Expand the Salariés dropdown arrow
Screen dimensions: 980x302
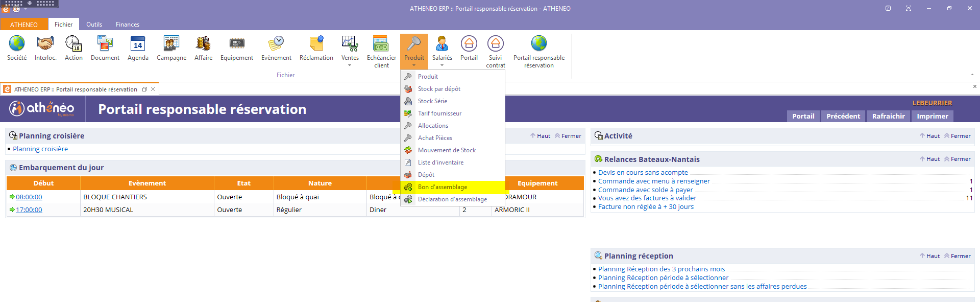point(442,65)
